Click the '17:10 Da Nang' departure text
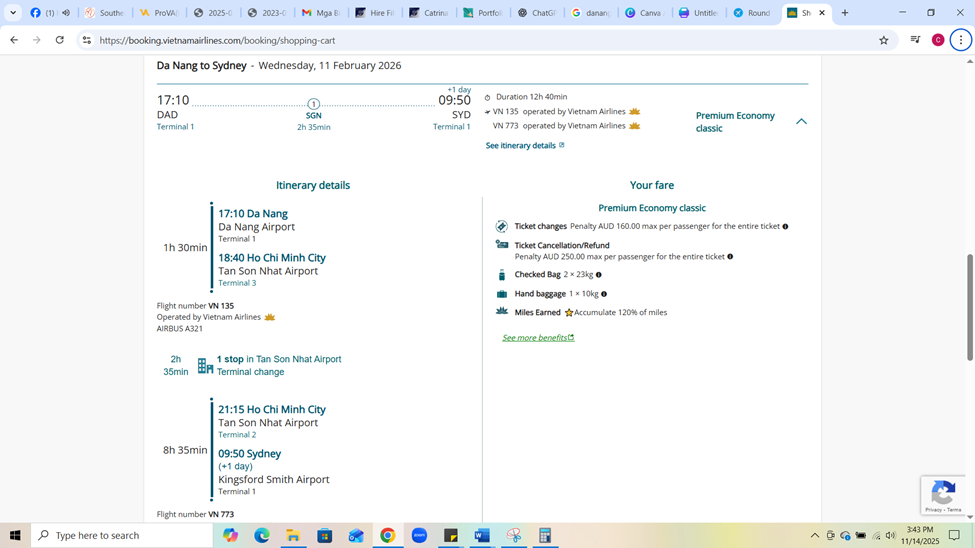This screenshot has width=975, height=548. pyautogui.click(x=252, y=214)
